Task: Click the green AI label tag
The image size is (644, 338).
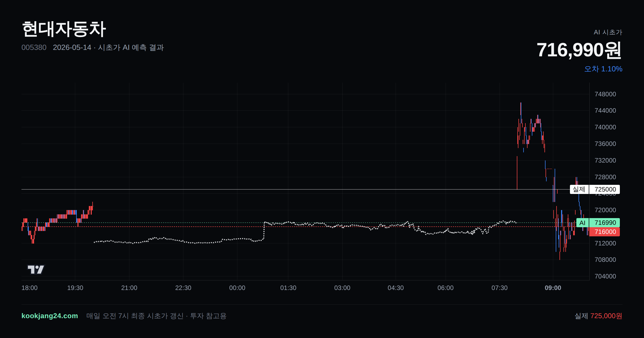Action: click(x=583, y=223)
